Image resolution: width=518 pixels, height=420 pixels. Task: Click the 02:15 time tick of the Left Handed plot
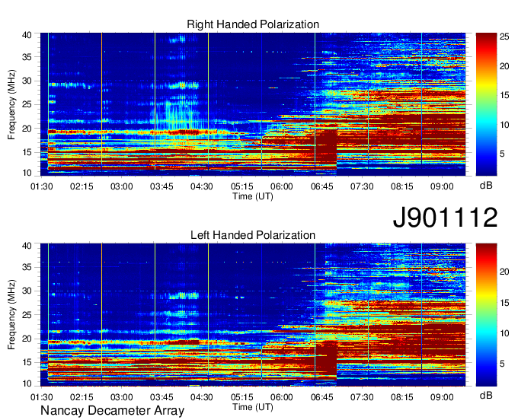82,397
